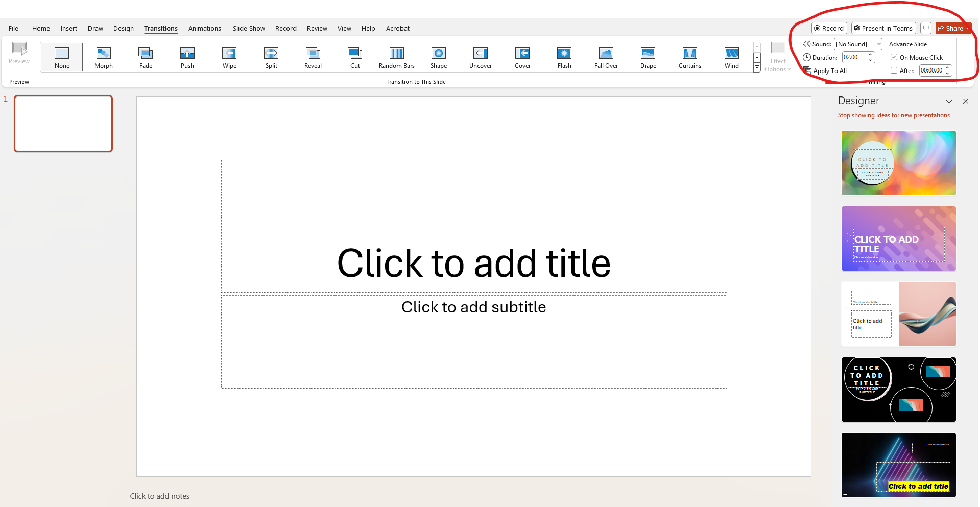Enable the After timing checkbox

(x=894, y=70)
